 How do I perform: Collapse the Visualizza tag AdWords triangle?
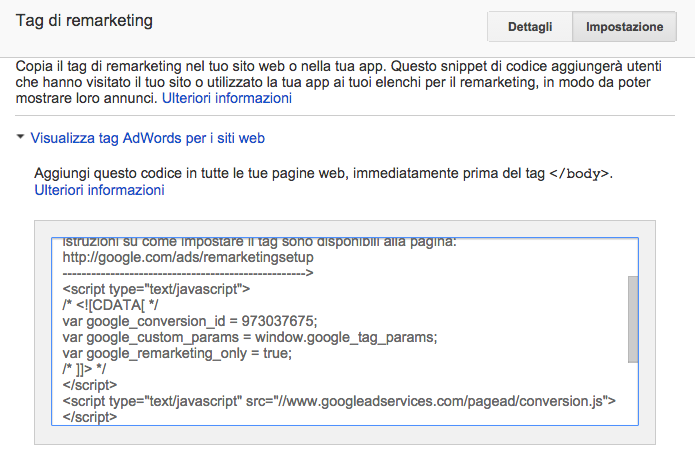pos(20,137)
